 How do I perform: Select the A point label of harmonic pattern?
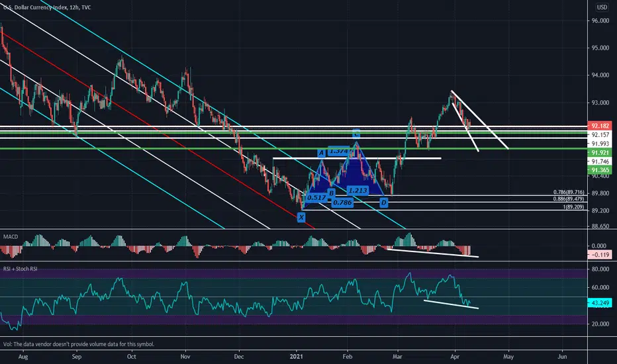point(321,153)
